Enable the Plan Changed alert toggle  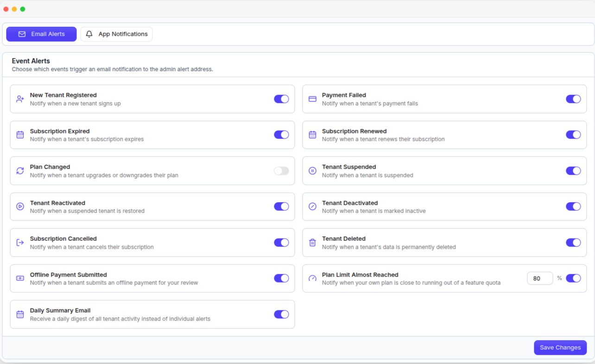coord(281,171)
